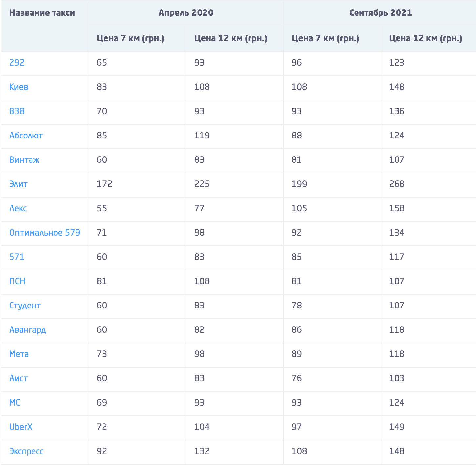Click the МС taxi link

pyautogui.click(x=15, y=402)
